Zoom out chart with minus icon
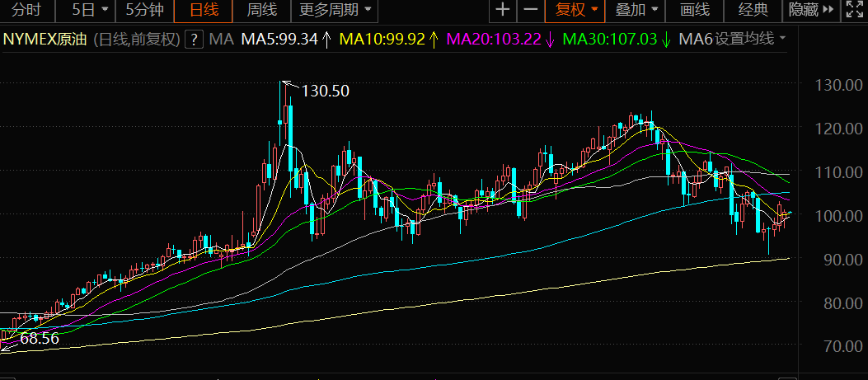 [531, 11]
